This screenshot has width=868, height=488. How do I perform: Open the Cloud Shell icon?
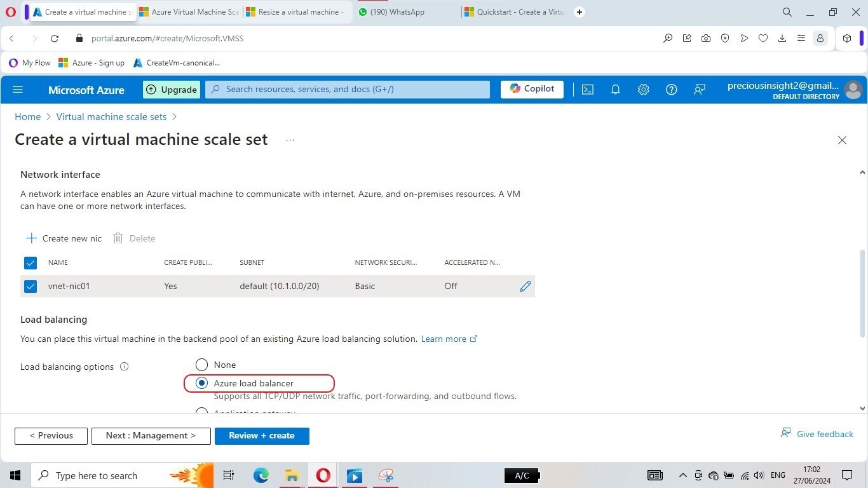click(x=588, y=90)
